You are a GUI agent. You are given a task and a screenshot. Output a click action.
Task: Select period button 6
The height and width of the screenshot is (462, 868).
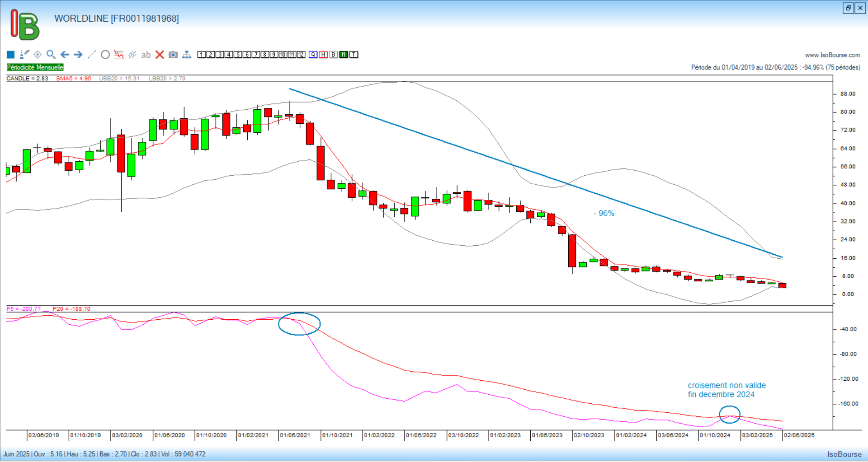[247, 55]
